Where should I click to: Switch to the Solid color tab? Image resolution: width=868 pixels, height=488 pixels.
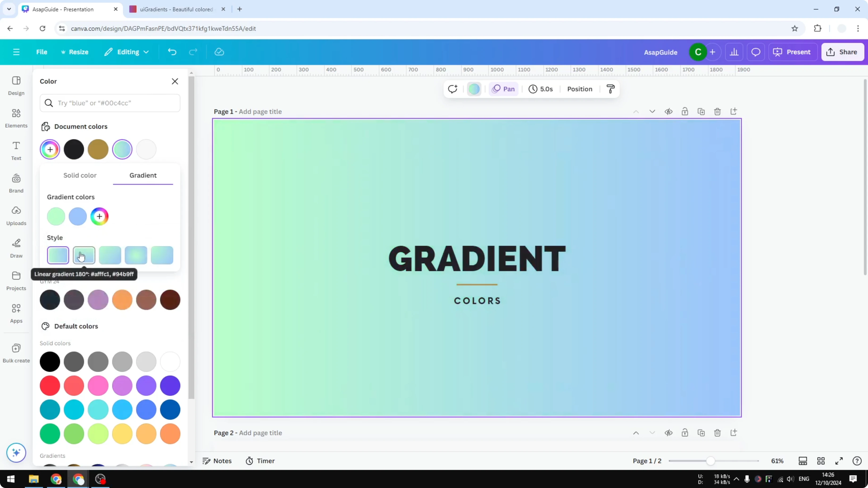(79, 175)
